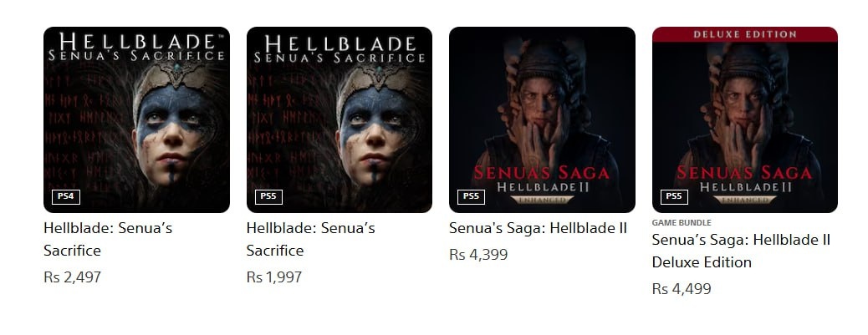Click the PS4 platform badge on Hellblade cover

(66, 197)
